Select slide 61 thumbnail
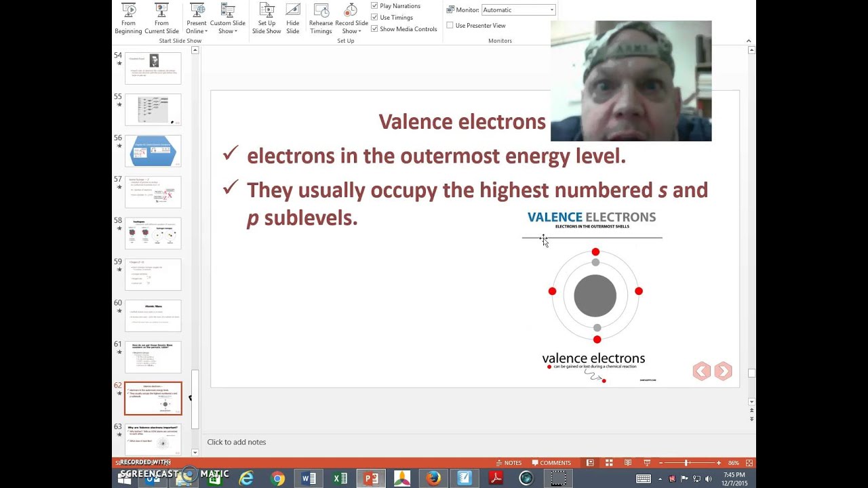This screenshot has height=488, width=868. click(153, 357)
